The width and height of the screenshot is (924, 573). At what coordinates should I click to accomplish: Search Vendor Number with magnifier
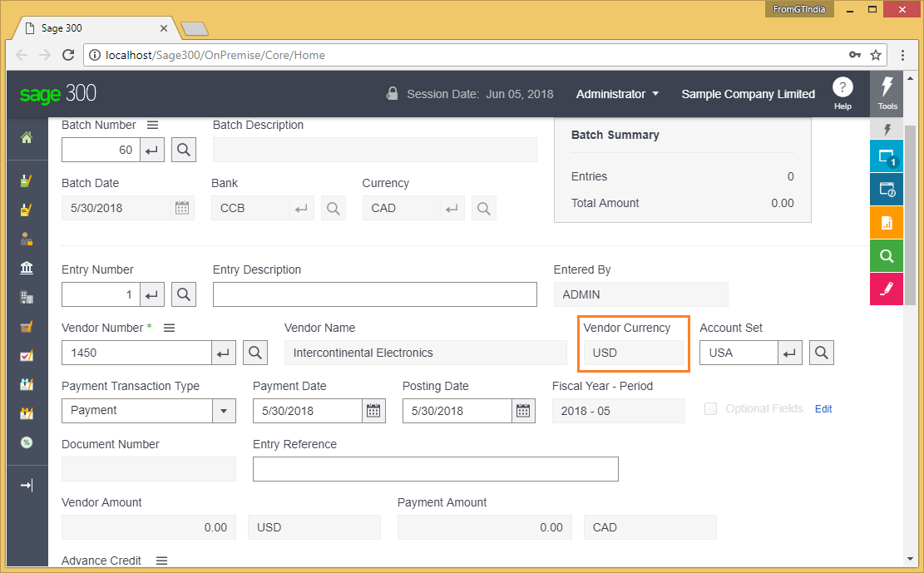click(255, 353)
